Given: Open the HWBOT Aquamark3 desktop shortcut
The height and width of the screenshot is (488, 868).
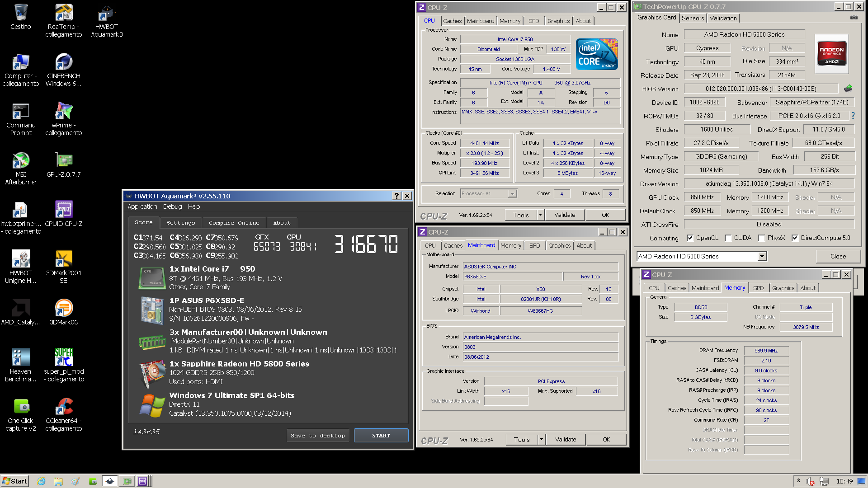Looking at the screenshot, I should pyautogui.click(x=107, y=21).
